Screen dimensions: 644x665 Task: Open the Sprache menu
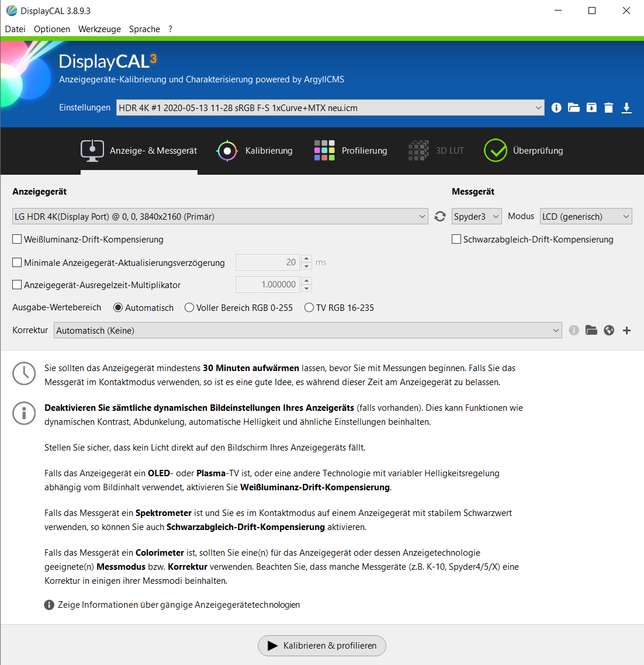click(145, 29)
